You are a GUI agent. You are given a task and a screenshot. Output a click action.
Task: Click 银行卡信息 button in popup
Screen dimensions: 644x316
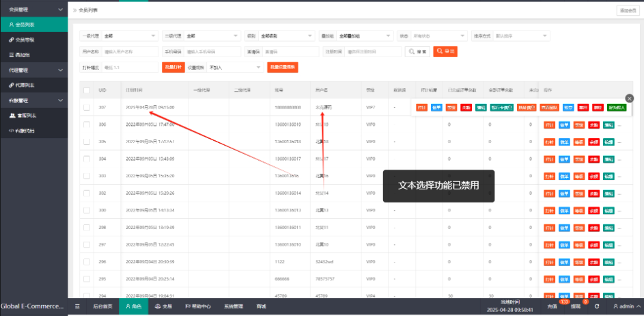tap(502, 108)
